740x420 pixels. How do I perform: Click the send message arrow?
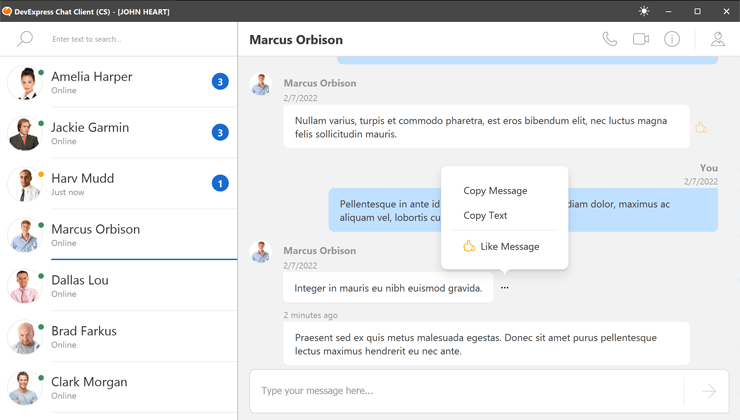(x=708, y=391)
